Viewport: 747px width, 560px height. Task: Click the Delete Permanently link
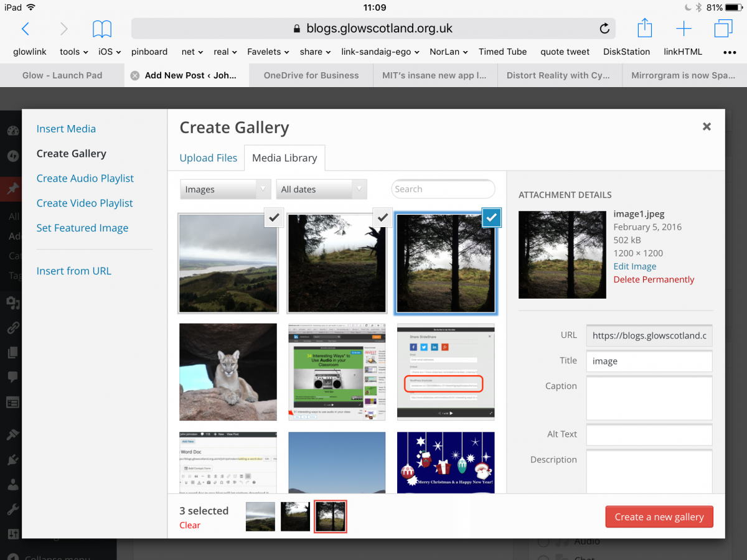654,280
